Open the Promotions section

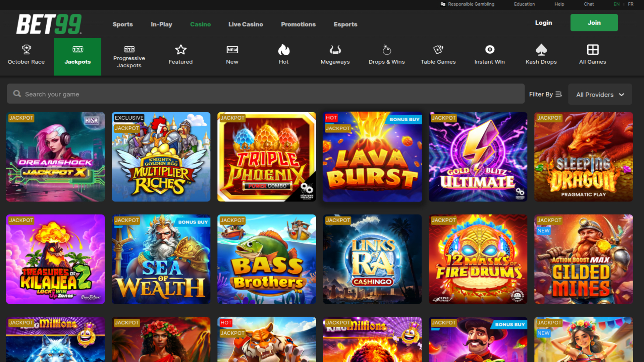pos(298,24)
